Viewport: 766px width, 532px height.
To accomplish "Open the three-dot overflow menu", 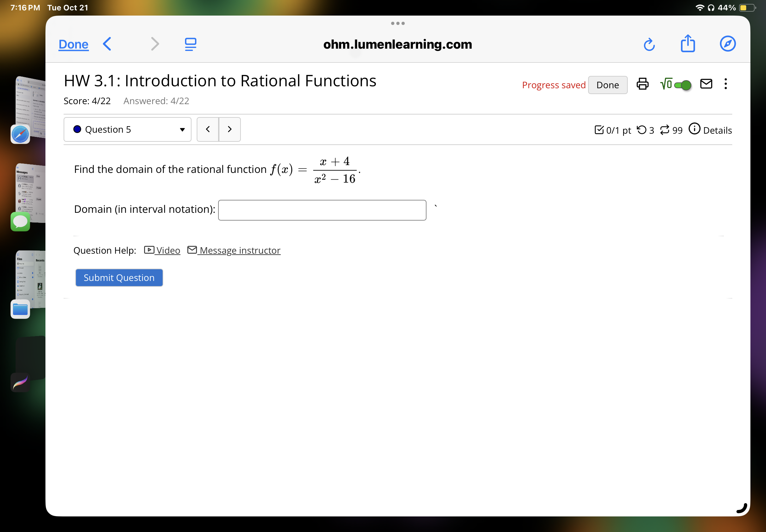I will 726,84.
